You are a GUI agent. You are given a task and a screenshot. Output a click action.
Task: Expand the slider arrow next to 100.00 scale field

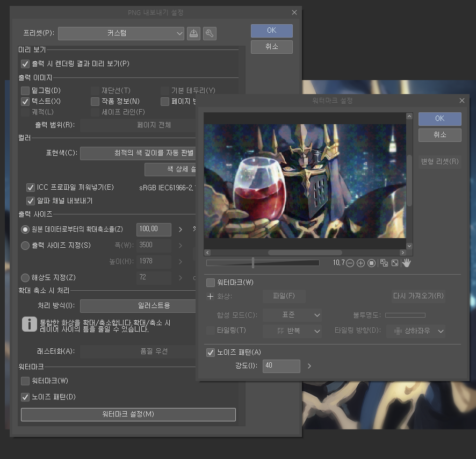click(181, 230)
